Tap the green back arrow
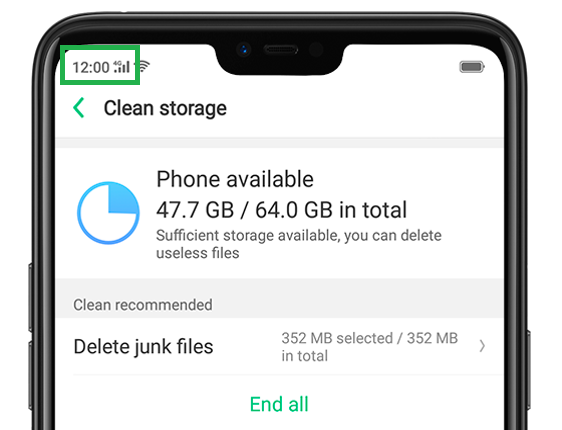Screen dimensions: 562x430 (x=79, y=108)
